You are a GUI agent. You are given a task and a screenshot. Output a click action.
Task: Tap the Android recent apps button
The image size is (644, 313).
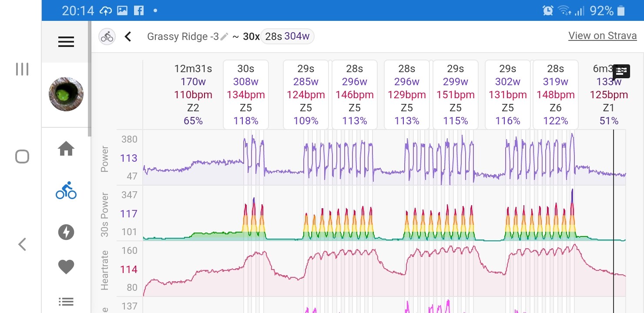(x=22, y=69)
